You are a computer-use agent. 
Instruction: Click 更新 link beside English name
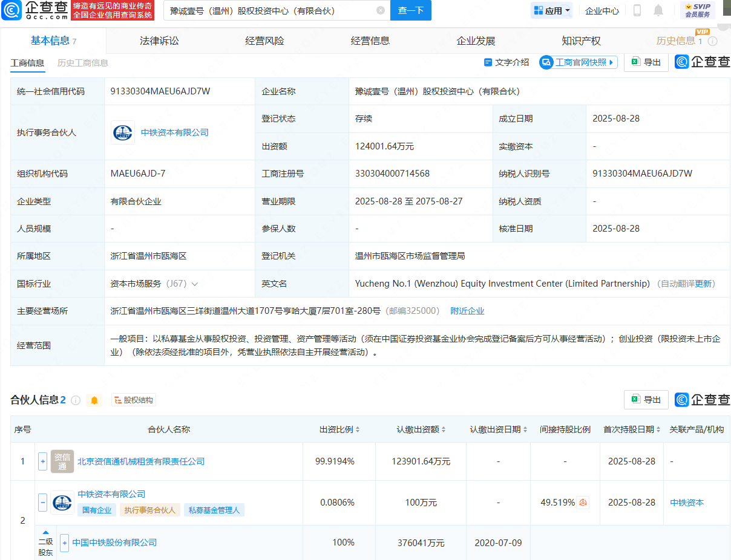tap(704, 284)
